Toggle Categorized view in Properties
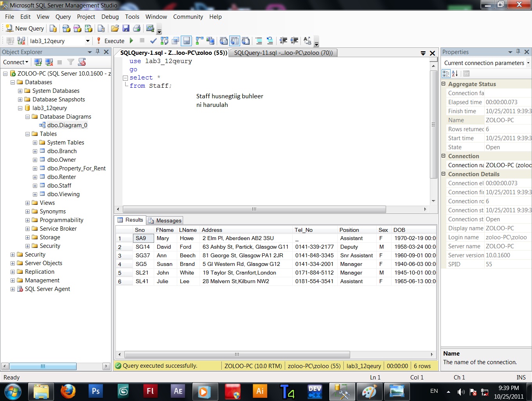The height and width of the screenshot is (401, 532). pos(446,73)
